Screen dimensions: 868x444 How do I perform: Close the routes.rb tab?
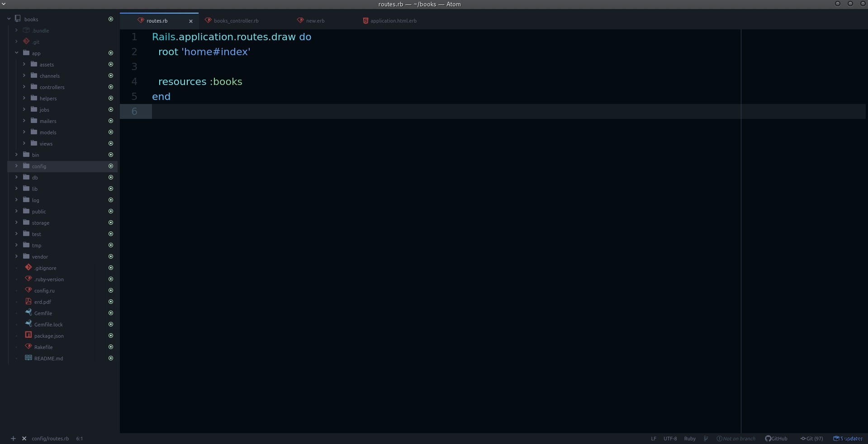pyautogui.click(x=191, y=21)
